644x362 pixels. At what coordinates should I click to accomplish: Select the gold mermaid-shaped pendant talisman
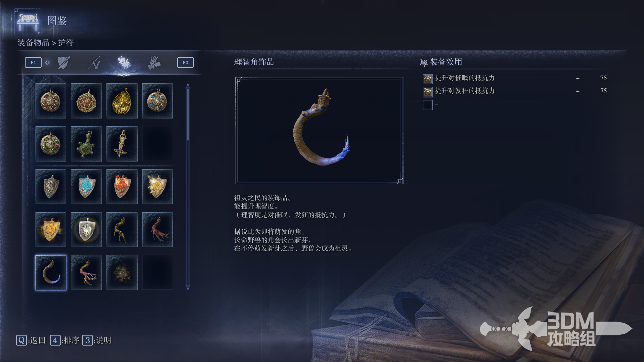coord(122,144)
